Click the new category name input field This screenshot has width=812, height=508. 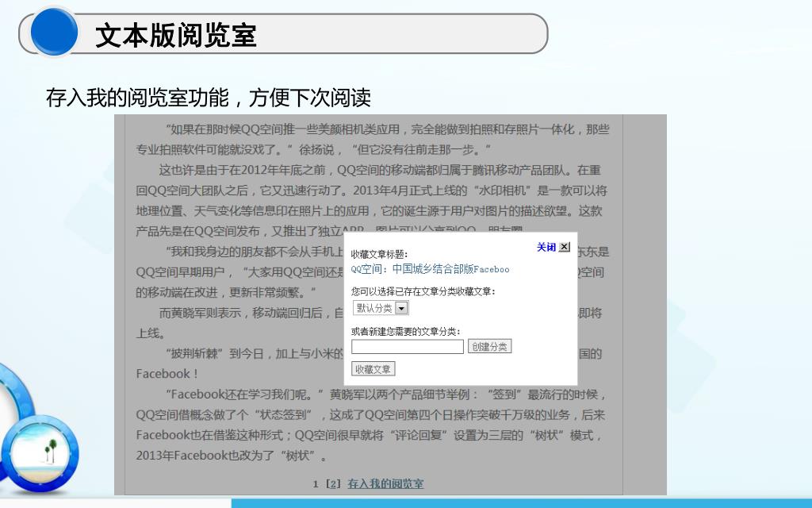tap(408, 347)
